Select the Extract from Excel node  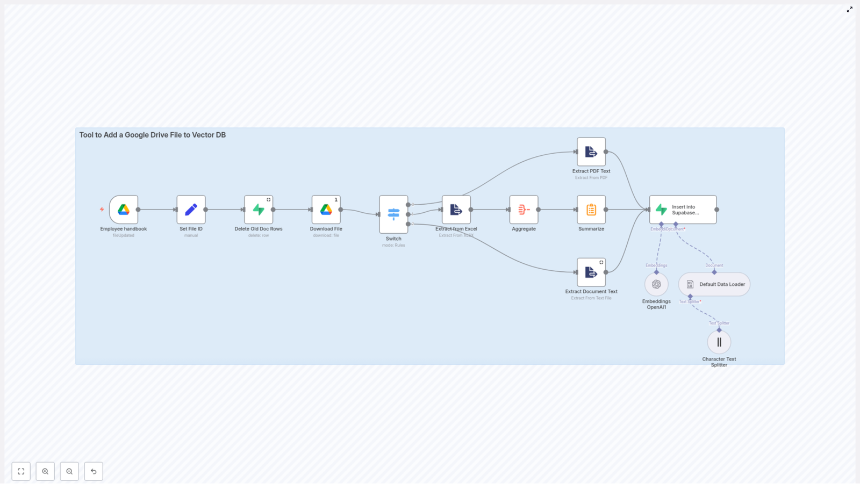click(456, 210)
